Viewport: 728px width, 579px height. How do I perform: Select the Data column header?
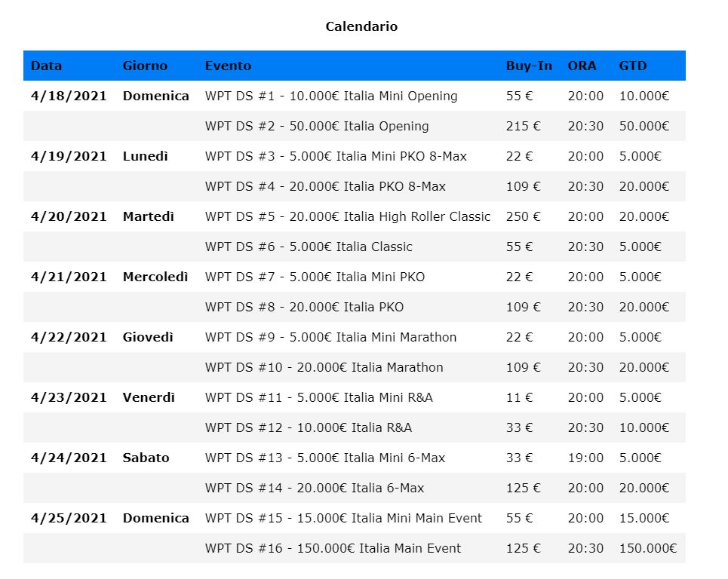[x=46, y=66]
